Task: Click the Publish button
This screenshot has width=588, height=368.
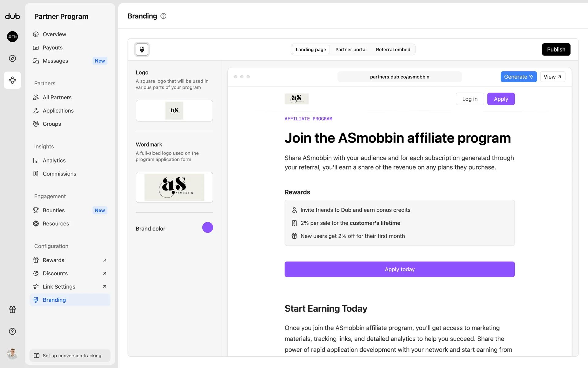Action: click(x=556, y=49)
